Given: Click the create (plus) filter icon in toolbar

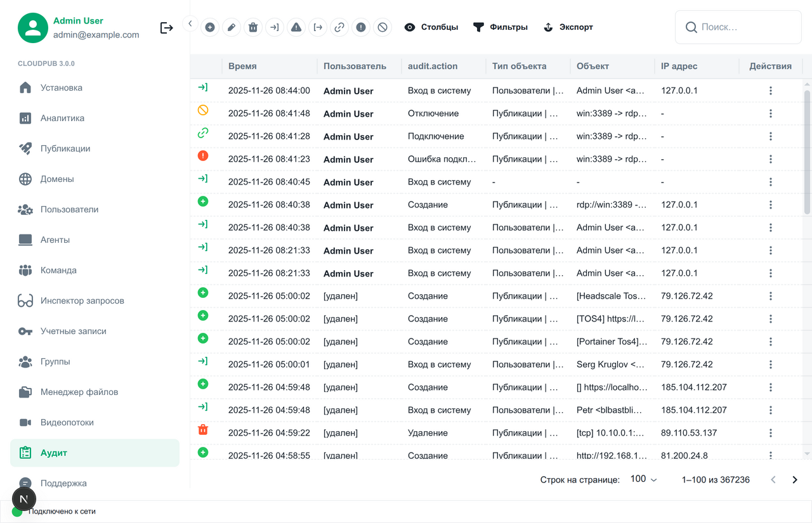Looking at the screenshot, I should click(210, 27).
